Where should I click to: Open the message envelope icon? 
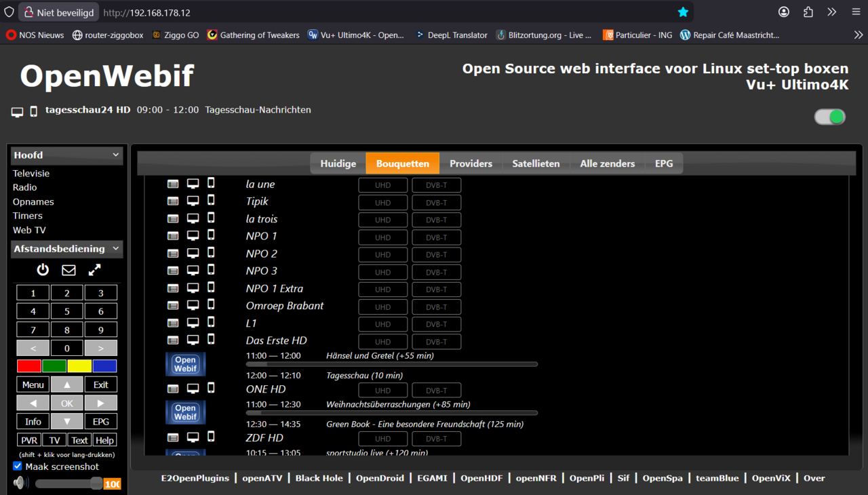[x=68, y=269]
